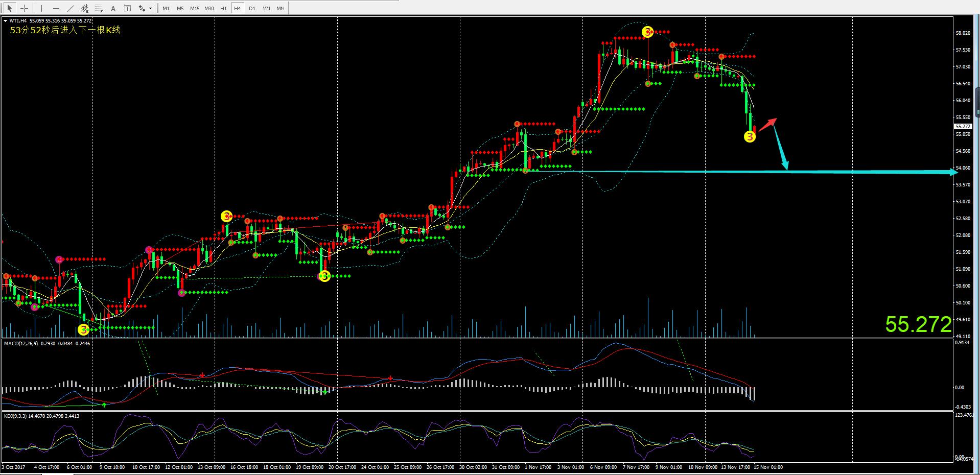Click the 3 Nov 01:00 time label
The width and height of the screenshot is (980, 475).
(x=571, y=467)
